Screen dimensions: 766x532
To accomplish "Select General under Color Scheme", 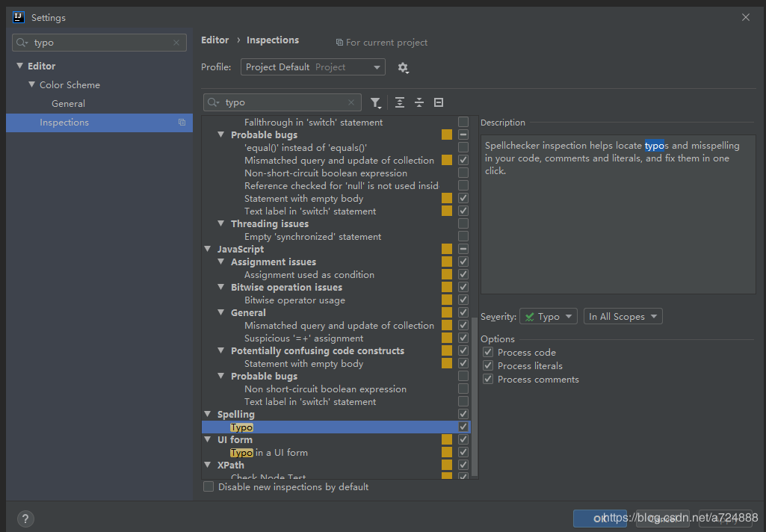I will [x=69, y=104].
